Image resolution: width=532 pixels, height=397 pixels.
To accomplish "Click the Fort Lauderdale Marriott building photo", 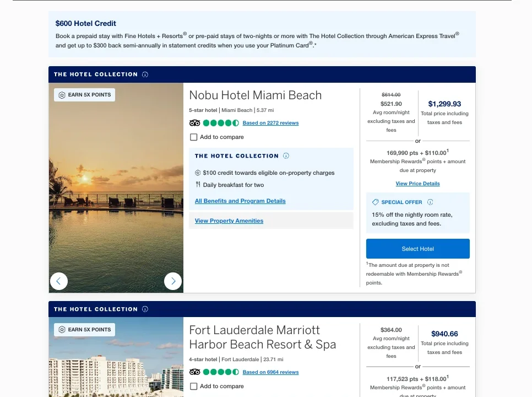I will [x=116, y=357].
